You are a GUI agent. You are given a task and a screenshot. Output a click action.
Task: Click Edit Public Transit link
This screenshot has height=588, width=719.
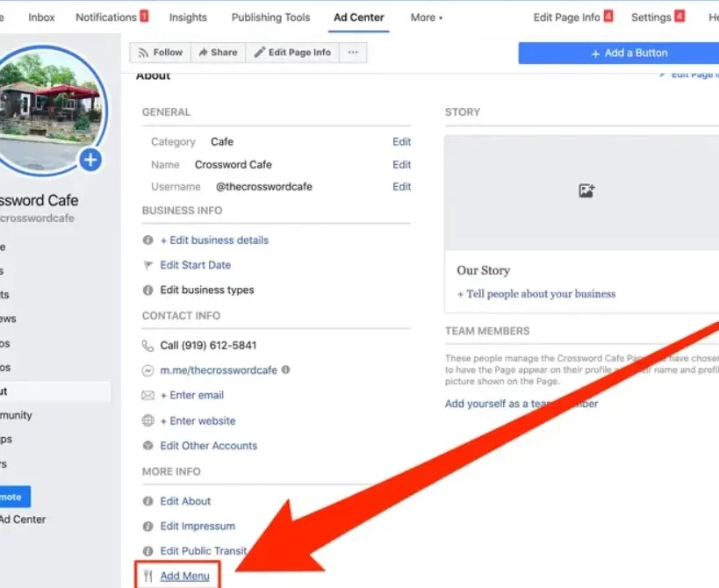(x=204, y=550)
